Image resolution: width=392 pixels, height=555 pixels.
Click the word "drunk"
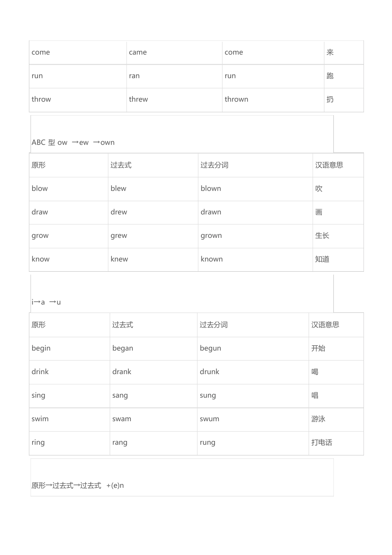pos(210,372)
